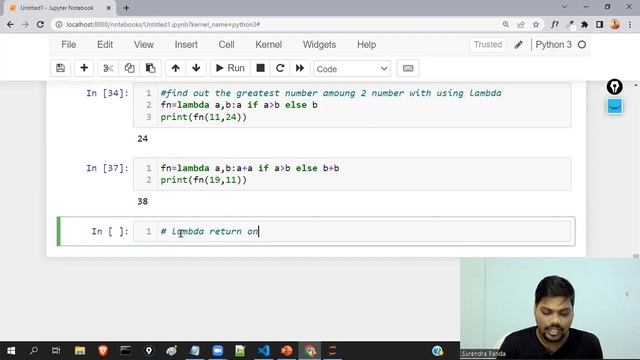
Task: Click the Trusted notebook button
Action: click(488, 44)
